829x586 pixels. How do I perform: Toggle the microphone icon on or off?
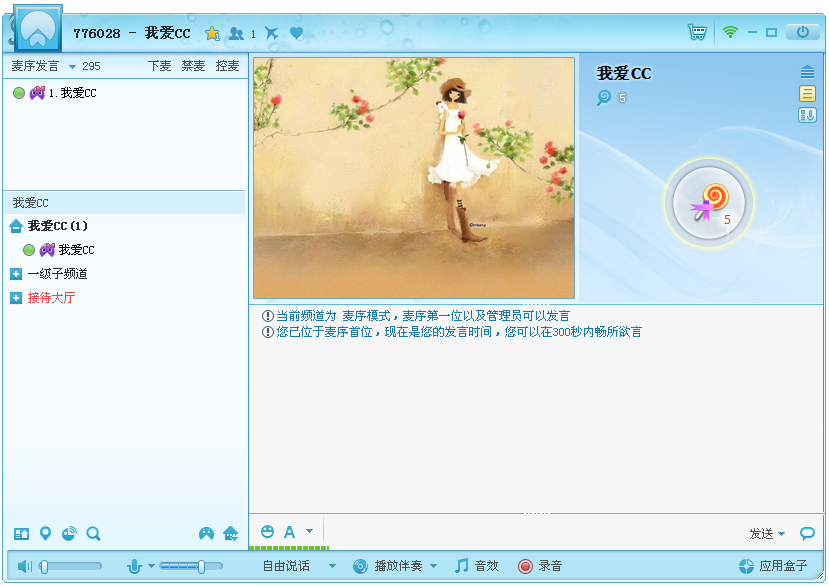[134, 566]
